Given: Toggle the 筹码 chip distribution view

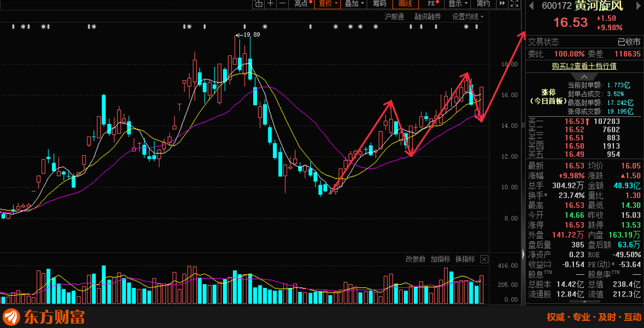Looking at the screenshot, I should (380, 3).
